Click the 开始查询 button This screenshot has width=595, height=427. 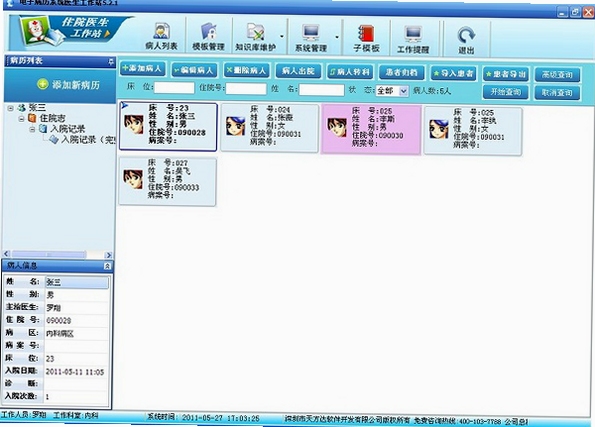click(x=505, y=92)
